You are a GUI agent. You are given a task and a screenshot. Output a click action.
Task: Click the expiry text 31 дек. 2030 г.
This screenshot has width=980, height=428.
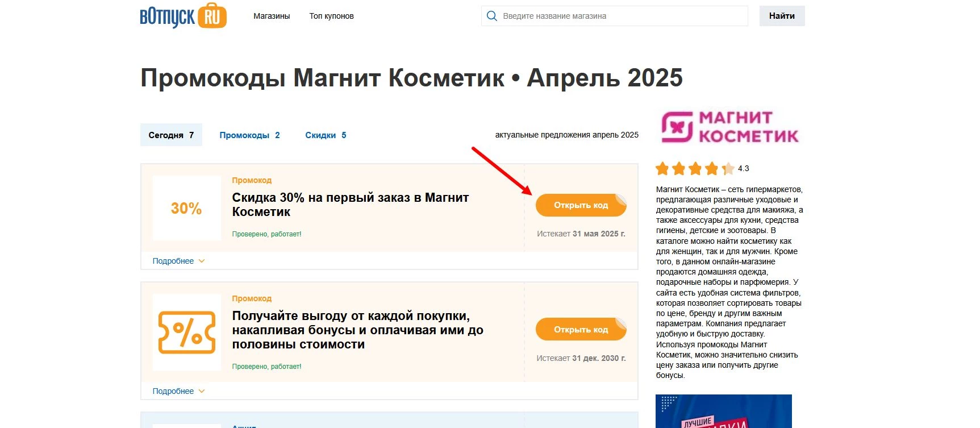tap(599, 358)
